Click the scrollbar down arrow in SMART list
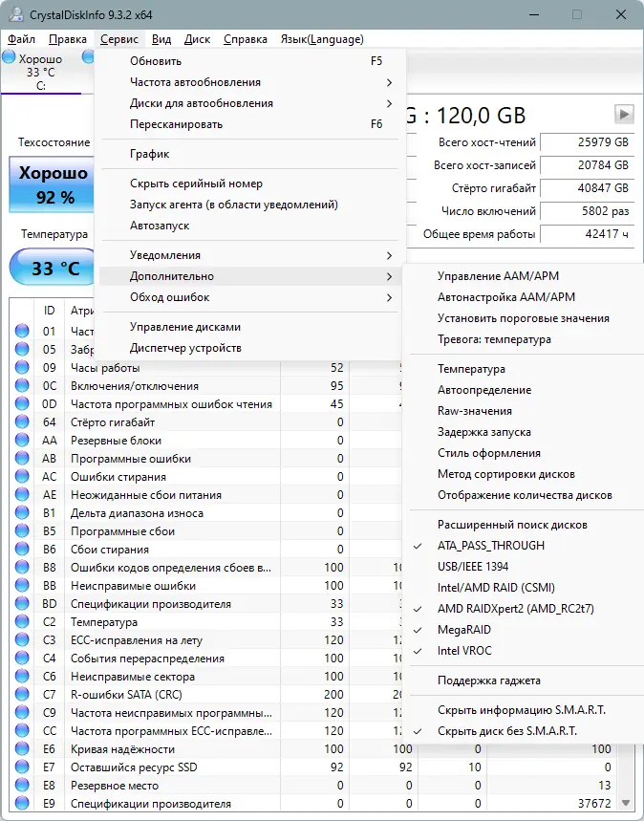This screenshot has height=821, width=644. click(x=627, y=803)
